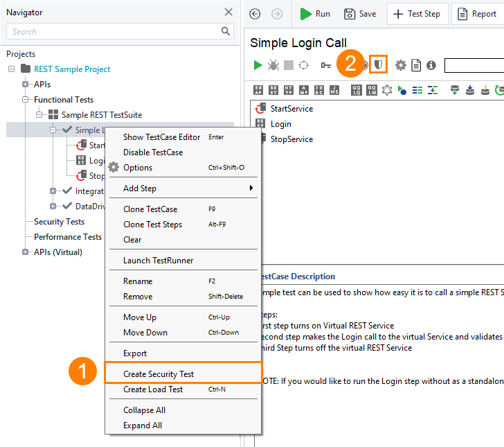
Task: Add an AMF request step icon
Action: coord(304,90)
